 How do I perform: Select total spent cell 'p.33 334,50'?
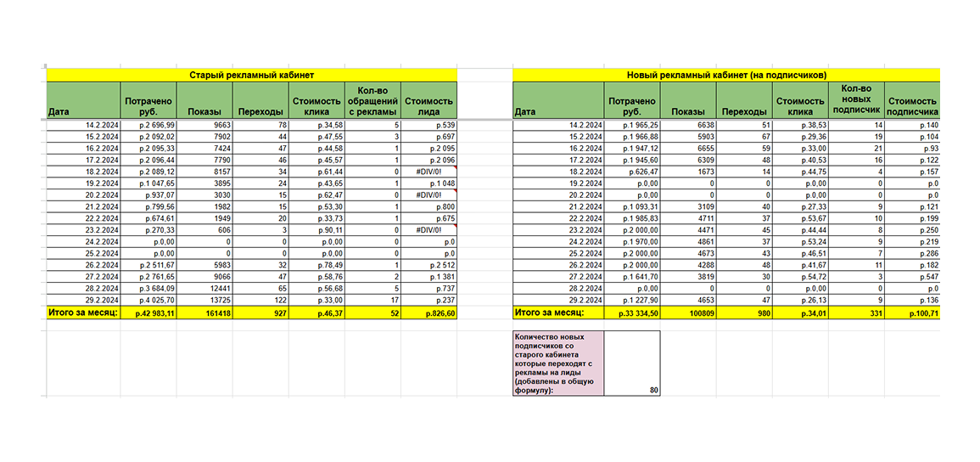point(632,312)
